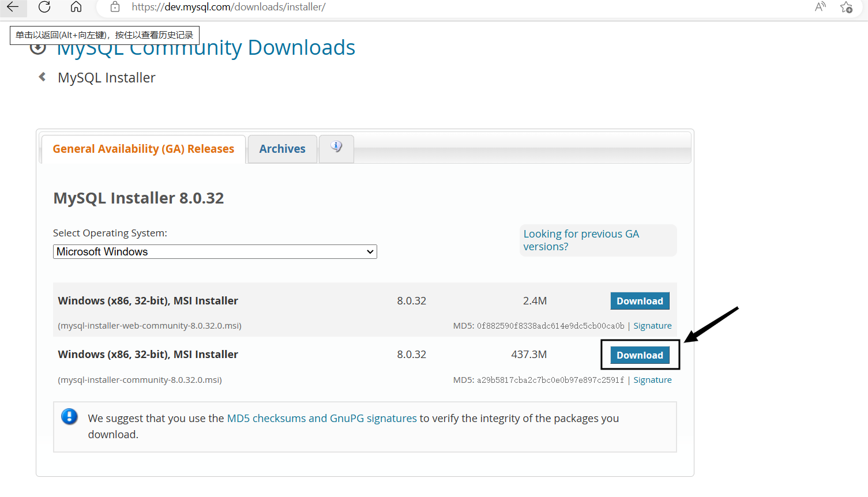Open the operating system combo box chevron
868x497 pixels.
tap(370, 251)
